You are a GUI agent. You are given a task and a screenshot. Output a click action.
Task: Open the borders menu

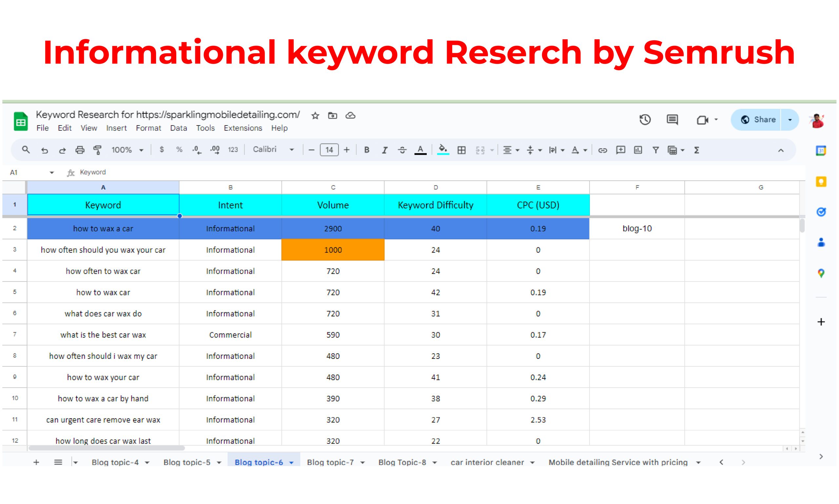tap(461, 150)
